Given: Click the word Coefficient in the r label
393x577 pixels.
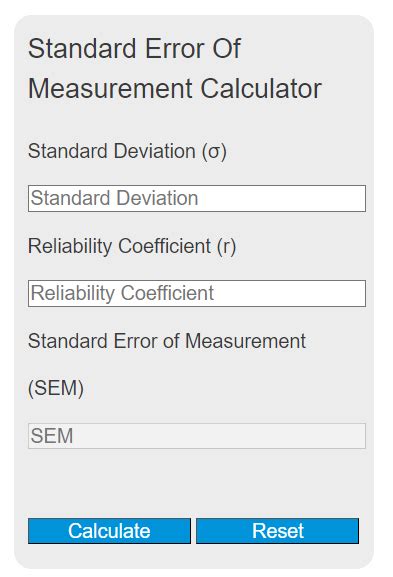Looking at the screenshot, I should 165,246.
